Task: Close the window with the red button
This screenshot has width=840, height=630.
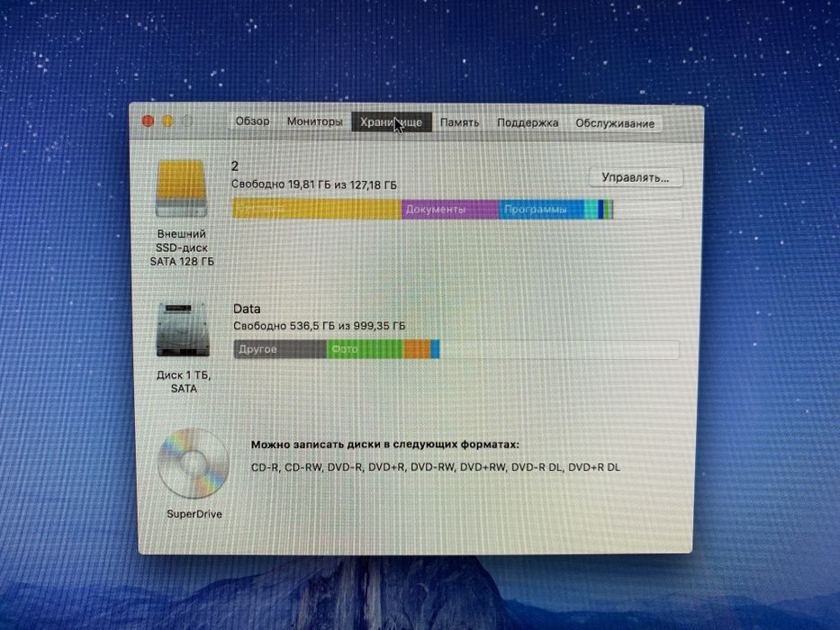Action: pyautogui.click(x=148, y=121)
